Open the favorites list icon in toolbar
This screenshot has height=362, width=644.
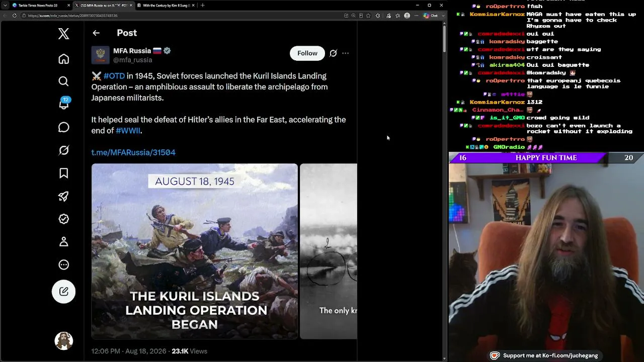(x=397, y=16)
